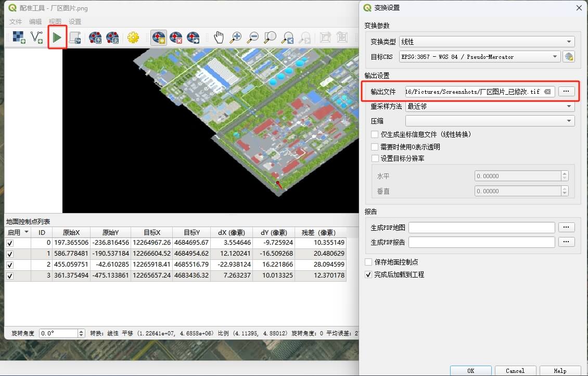Click the Zoom to Layer icon
The width and height of the screenshot is (588, 376).
click(x=270, y=37)
